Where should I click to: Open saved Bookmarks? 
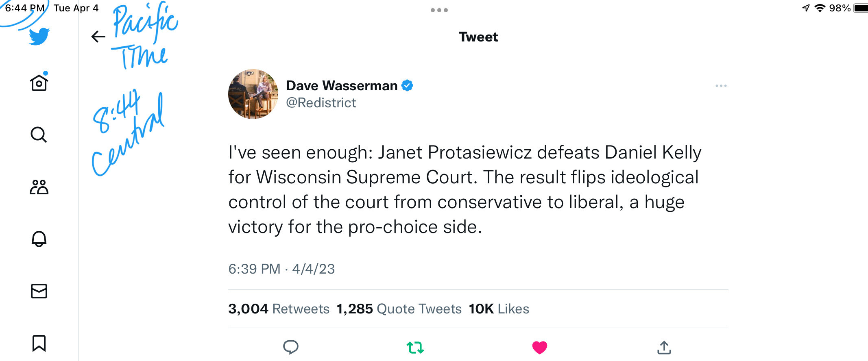click(x=39, y=343)
